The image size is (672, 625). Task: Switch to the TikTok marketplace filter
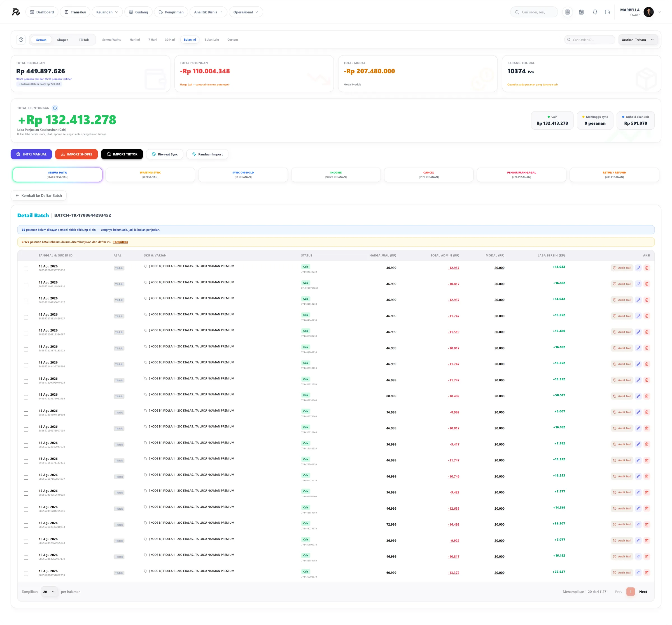[x=84, y=40]
